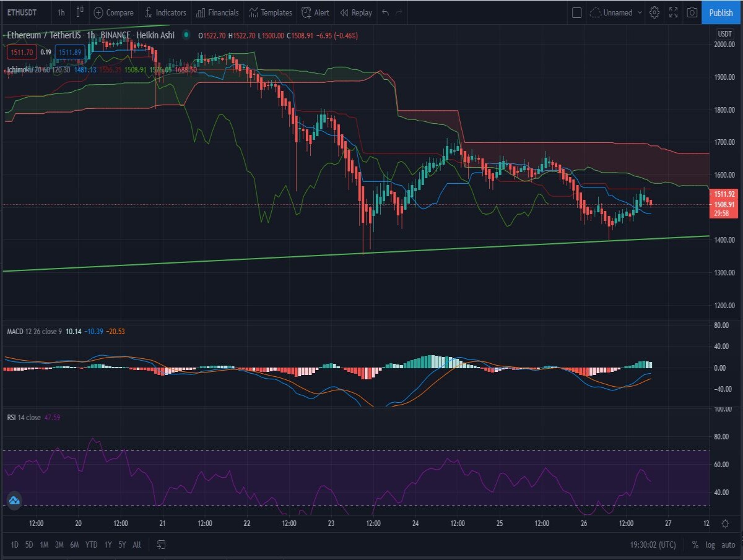Open the 1h timeframe interval dropdown

click(61, 12)
